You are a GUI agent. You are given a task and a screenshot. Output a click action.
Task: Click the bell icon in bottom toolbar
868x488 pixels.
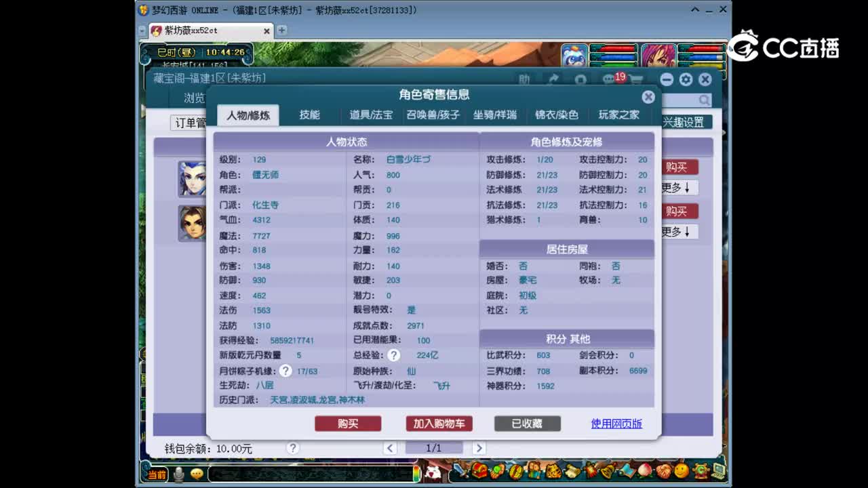pos(608,470)
